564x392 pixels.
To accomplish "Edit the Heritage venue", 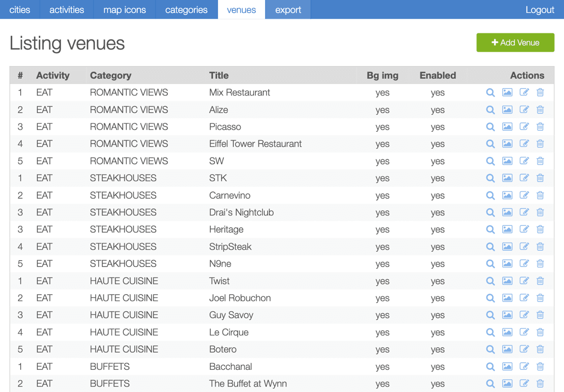I will coord(525,230).
